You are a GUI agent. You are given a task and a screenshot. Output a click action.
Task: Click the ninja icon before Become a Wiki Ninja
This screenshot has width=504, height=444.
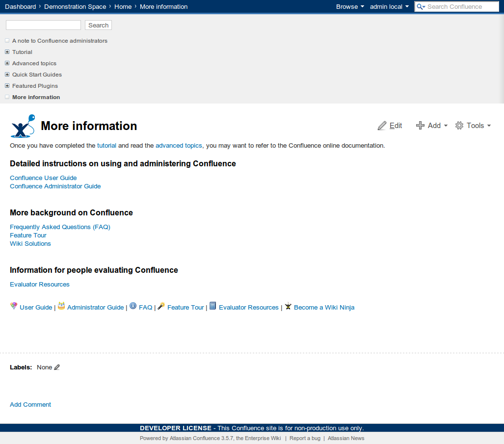coord(288,306)
